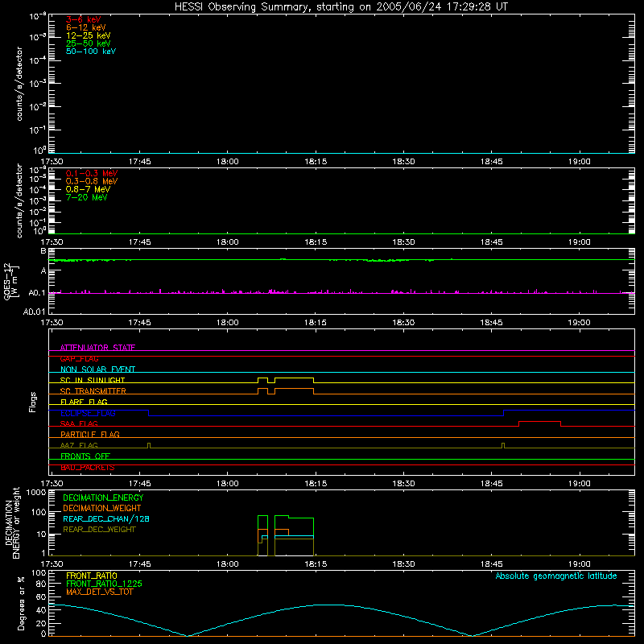Click the wide raised SC_IN_SUNLIGHT yellow segment
Screen dimensions: 644x644
[294, 378]
